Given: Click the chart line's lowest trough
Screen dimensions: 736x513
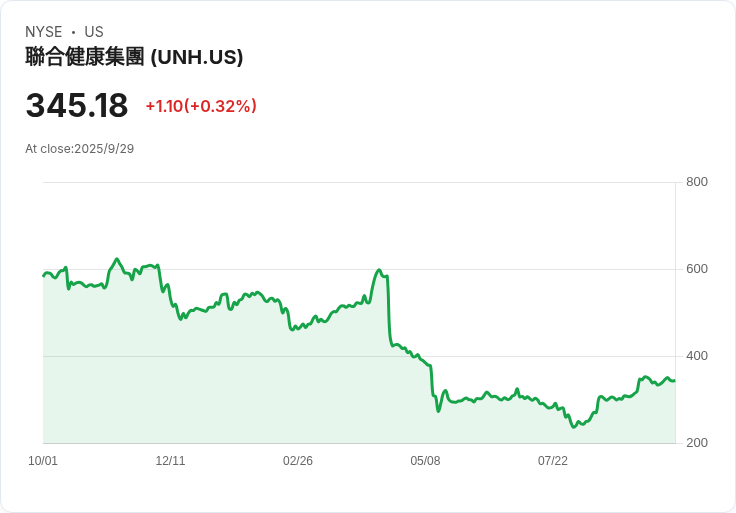Looking at the screenshot, I should [x=574, y=427].
